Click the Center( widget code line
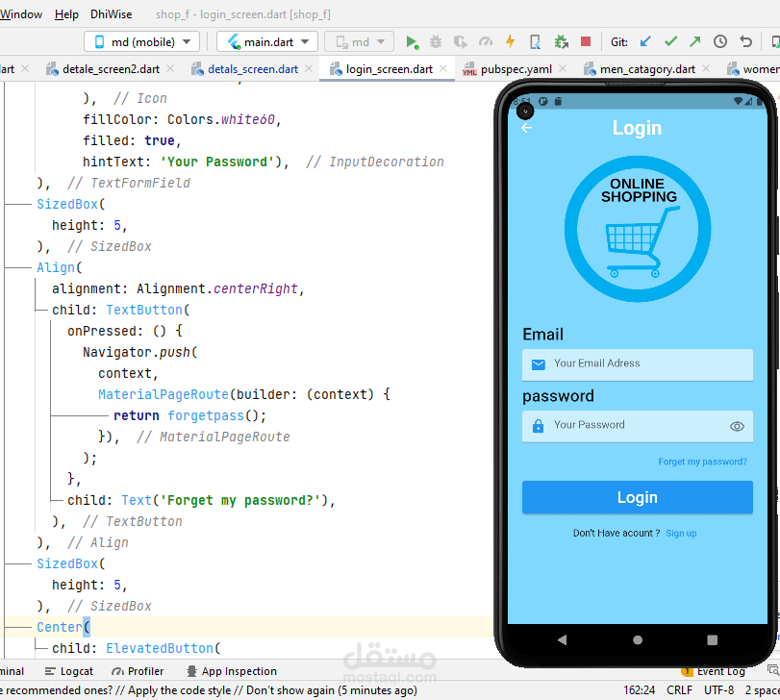780x700 pixels. [x=63, y=627]
